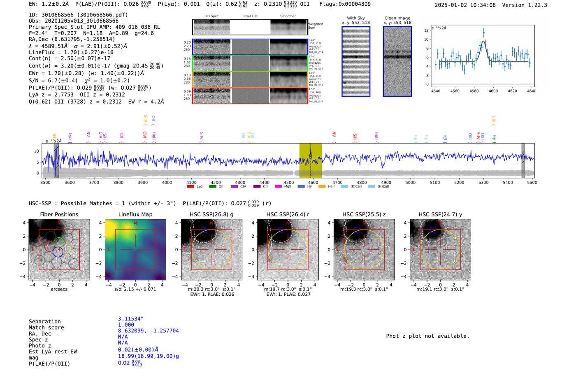Open the Fiber Positions cutout
This screenshot has width=576, height=392.
coord(59,250)
